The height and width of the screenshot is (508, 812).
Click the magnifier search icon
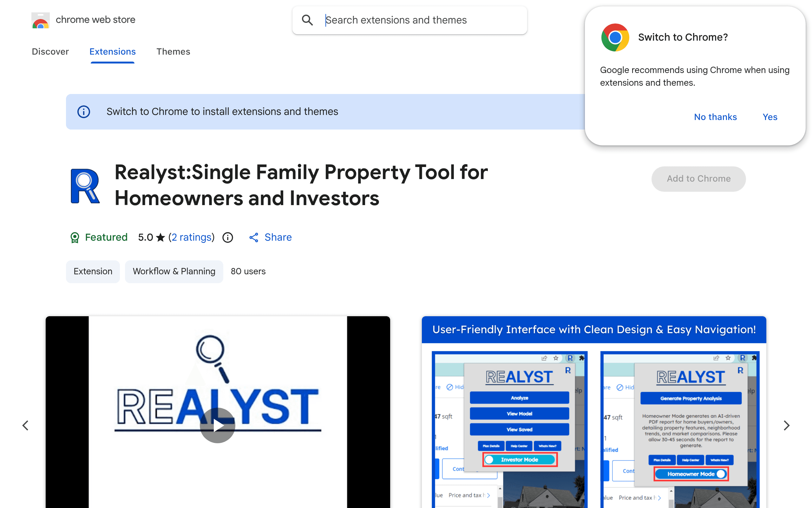[x=307, y=20]
